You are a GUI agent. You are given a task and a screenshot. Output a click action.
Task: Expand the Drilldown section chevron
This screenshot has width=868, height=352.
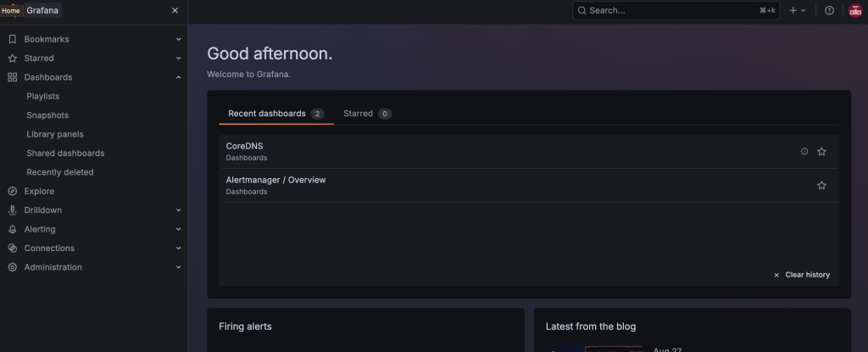click(x=178, y=210)
